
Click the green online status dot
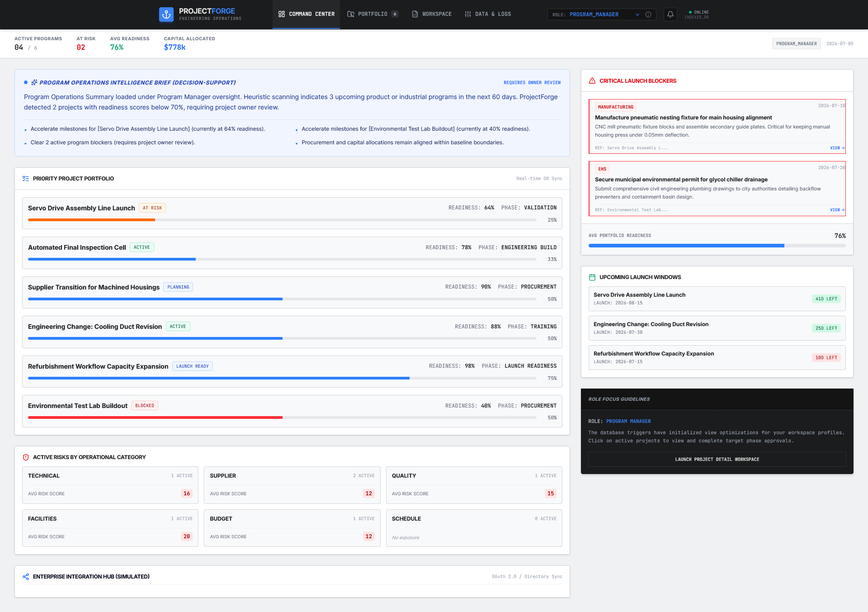coord(690,12)
